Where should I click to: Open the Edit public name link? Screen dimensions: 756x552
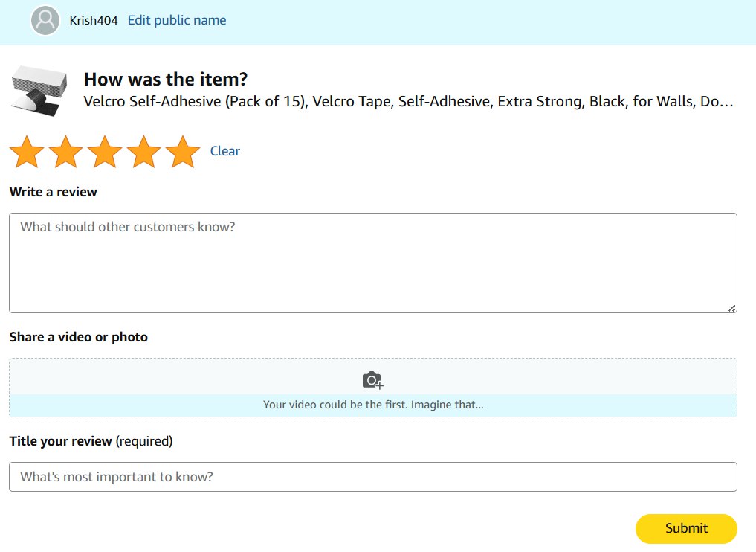click(177, 21)
